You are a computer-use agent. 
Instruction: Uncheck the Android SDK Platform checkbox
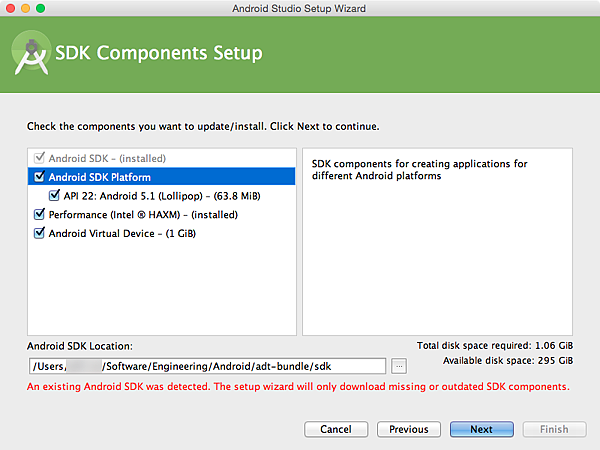pos(40,177)
